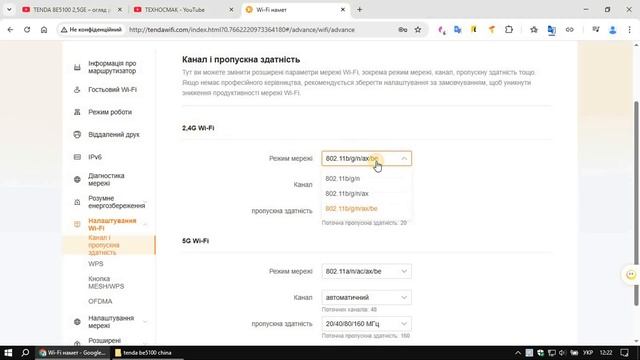
Task: Open Віддалений друк menu item
Action: pyautogui.click(x=114, y=134)
